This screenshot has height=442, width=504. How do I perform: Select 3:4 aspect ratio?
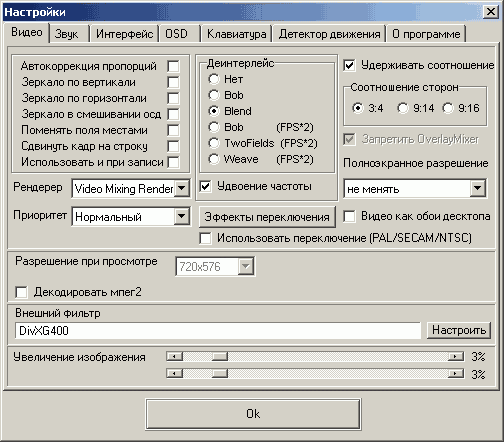pyautogui.click(x=358, y=108)
